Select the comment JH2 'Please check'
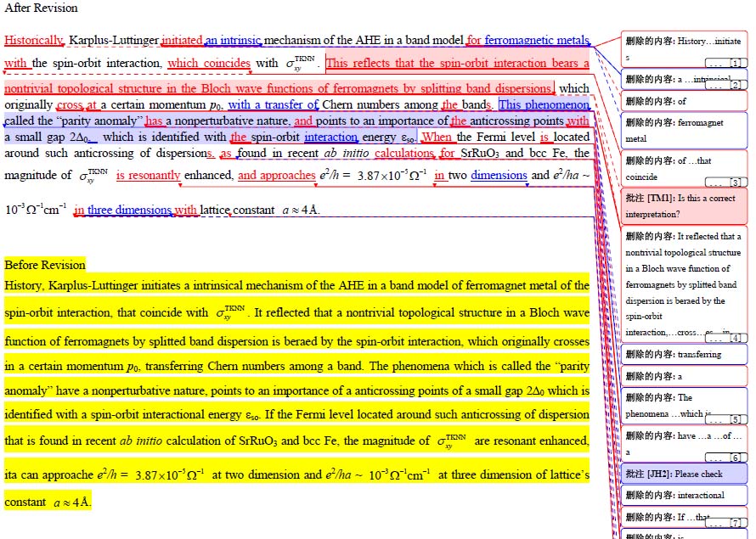 coord(684,474)
